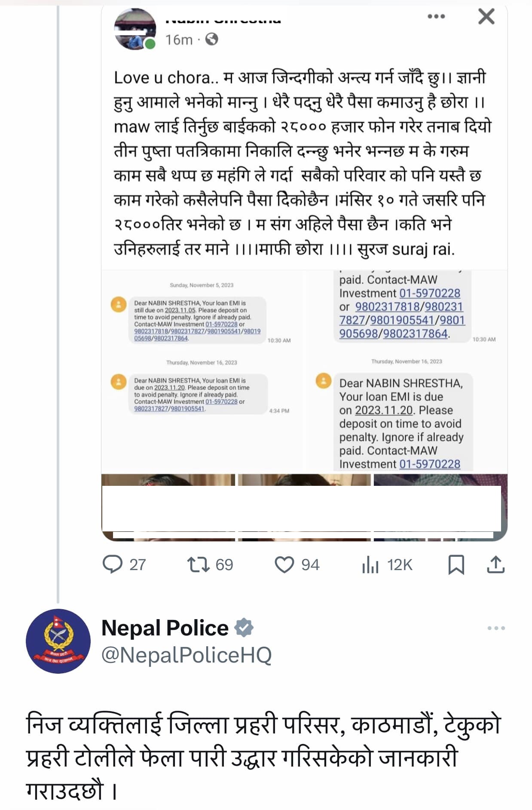
Task: Click the 16m timestamp
Action: click(179, 40)
